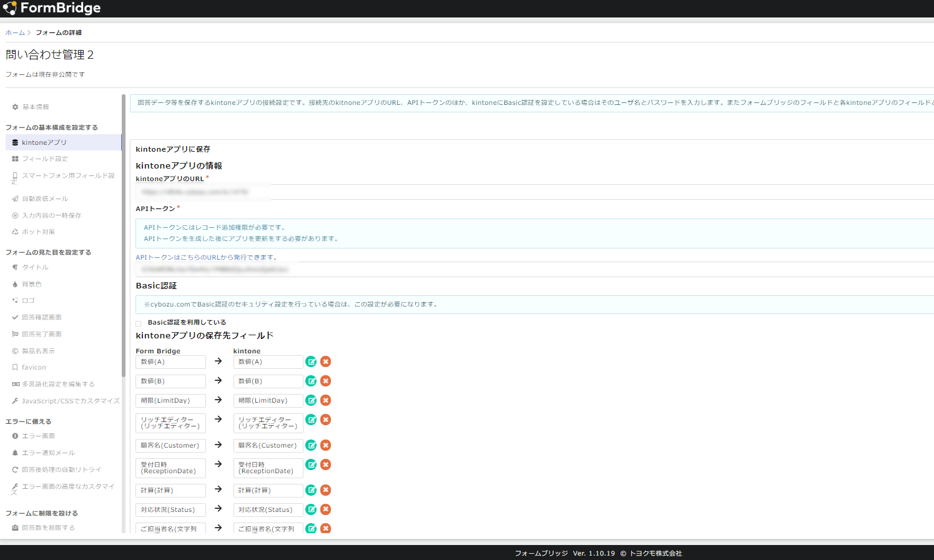
Task: Edit the 受付日時(ReceptionDate) field mapping
Action: coord(311,464)
